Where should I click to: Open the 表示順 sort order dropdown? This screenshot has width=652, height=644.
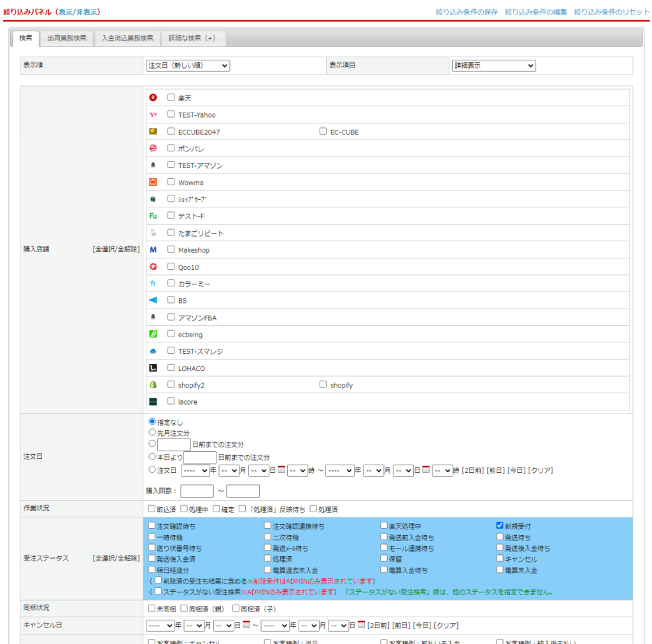click(188, 66)
